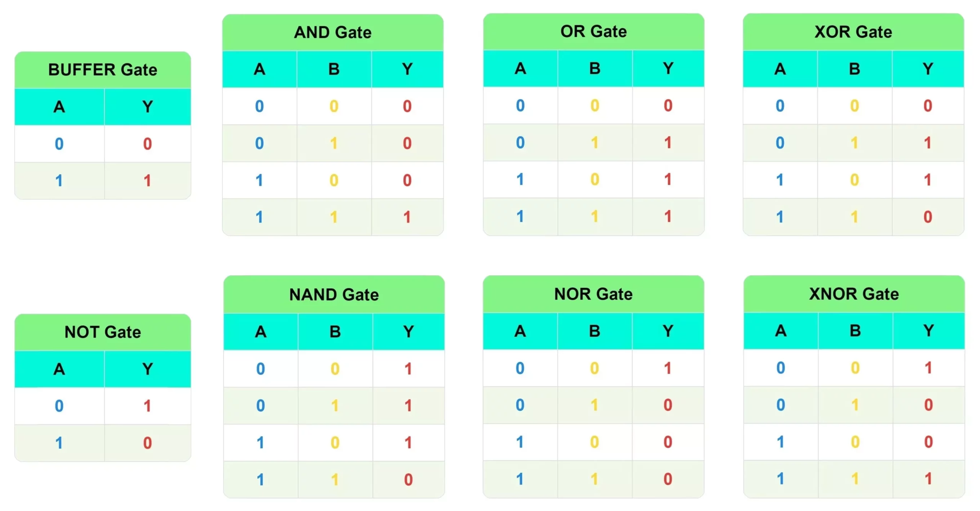This screenshot has width=980, height=511.
Task: Select red output 0 in XOR Gate last row
Action: coord(928,217)
